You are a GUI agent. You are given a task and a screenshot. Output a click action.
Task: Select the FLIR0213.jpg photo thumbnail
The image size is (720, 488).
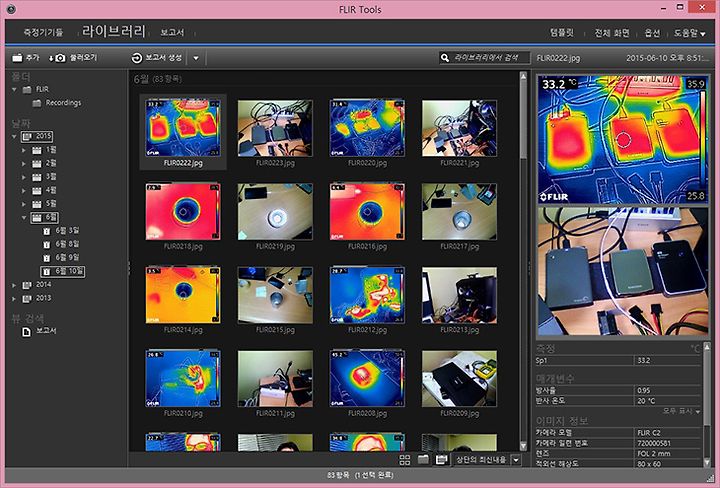pyautogui.click(x=459, y=295)
